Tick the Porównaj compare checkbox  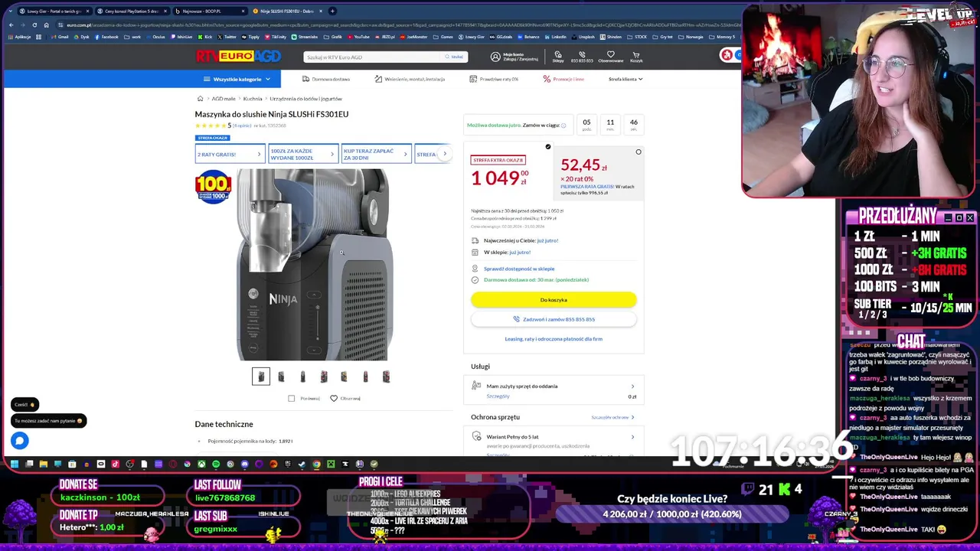[x=291, y=398]
